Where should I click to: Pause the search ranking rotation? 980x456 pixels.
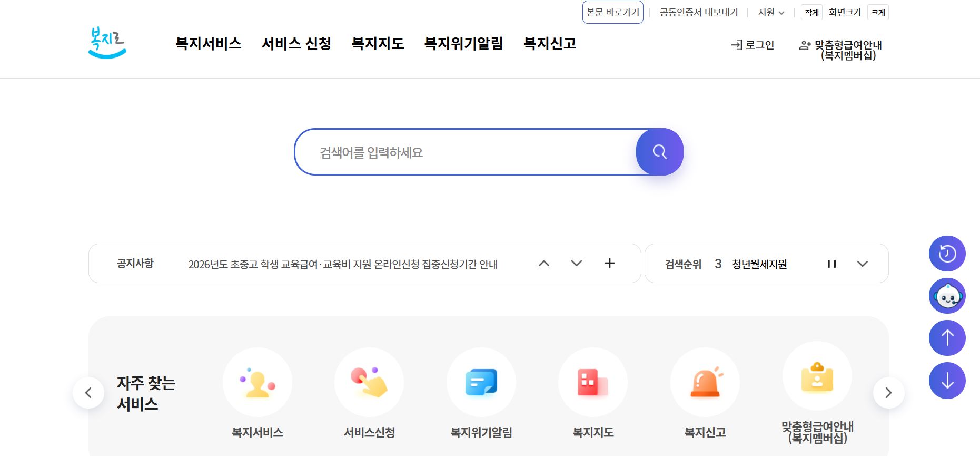(x=831, y=264)
